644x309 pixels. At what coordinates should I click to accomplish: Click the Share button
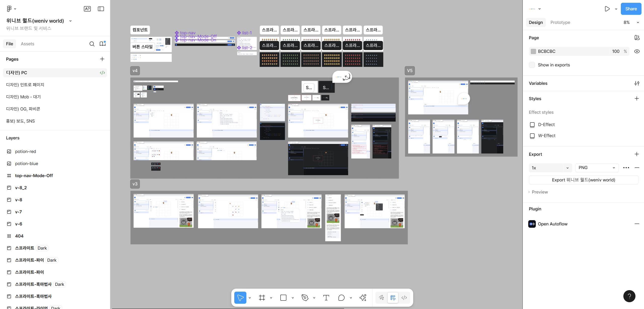631,9
